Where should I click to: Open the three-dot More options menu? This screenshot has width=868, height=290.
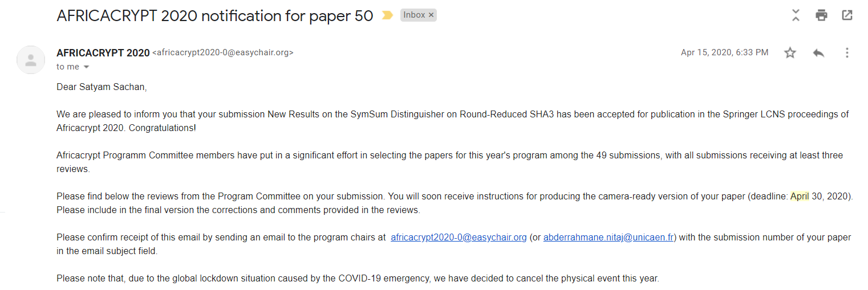point(847,53)
